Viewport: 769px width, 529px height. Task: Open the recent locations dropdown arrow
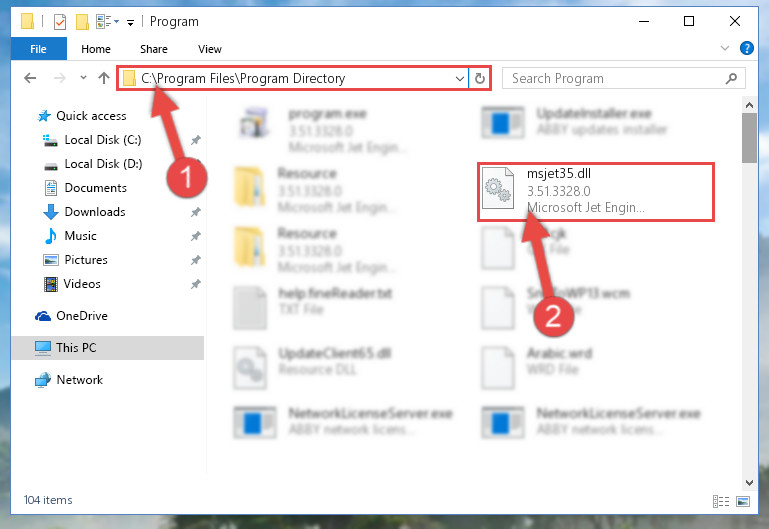83,77
